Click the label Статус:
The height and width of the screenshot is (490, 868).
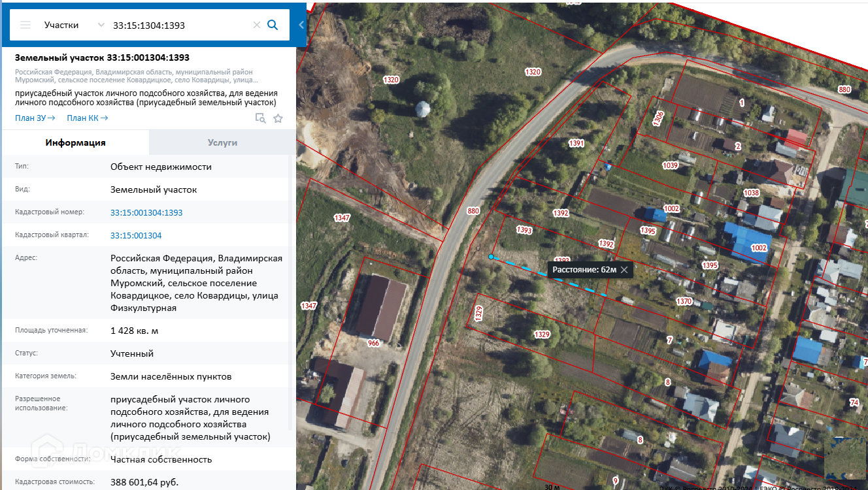(x=27, y=353)
